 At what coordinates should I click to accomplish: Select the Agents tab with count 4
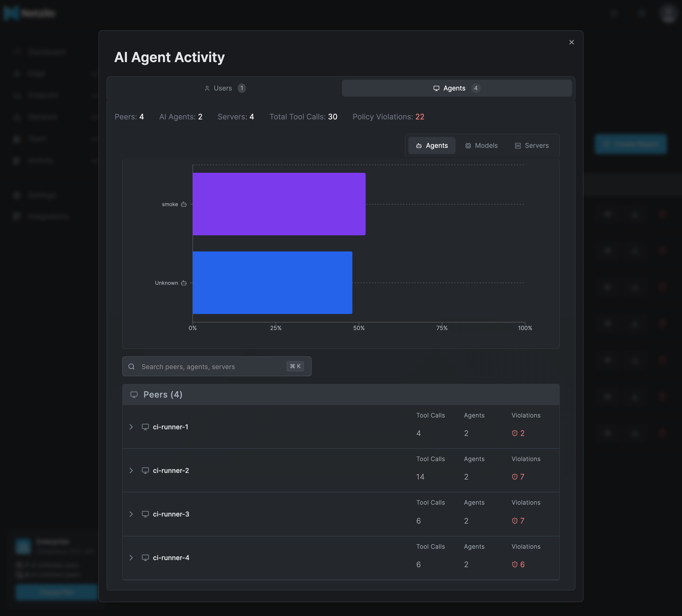457,88
